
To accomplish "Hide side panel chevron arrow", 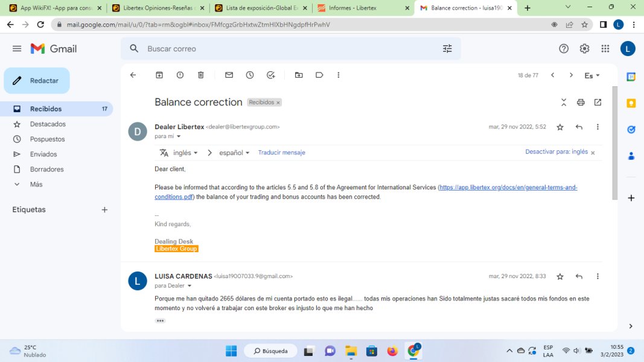I will click(631, 326).
